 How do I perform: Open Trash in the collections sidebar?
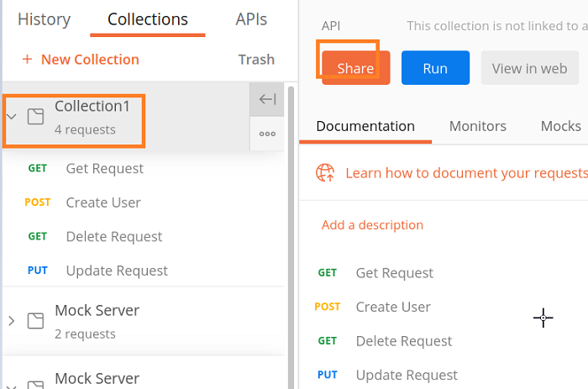coord(256,60)
